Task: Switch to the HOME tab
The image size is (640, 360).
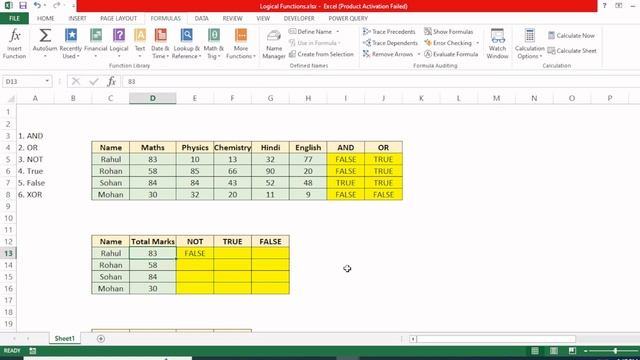Action: [x=45, y=18]
